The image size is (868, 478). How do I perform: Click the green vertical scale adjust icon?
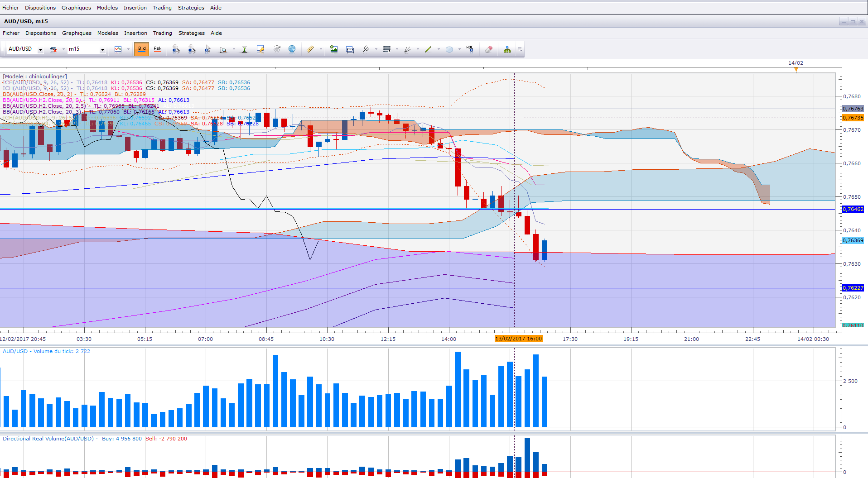[244, 49]
